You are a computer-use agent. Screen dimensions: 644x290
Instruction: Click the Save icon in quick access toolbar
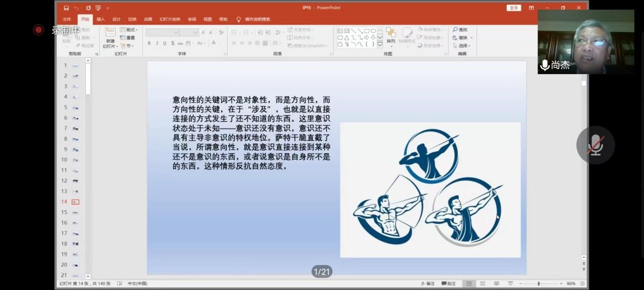click(x=66, y=8)
